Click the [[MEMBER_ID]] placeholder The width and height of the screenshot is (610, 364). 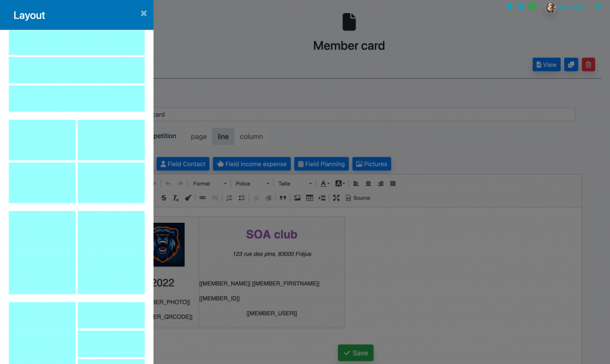pyautogui.click(x=219, y=298)
